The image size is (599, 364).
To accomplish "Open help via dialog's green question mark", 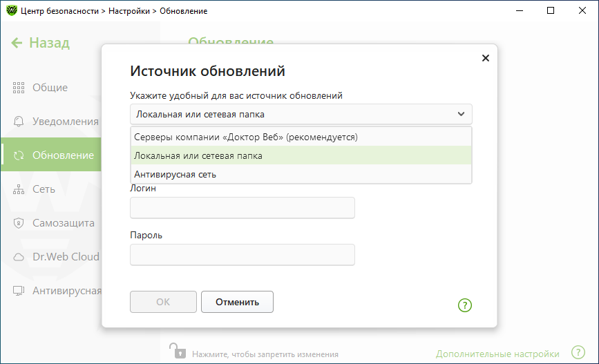I will (465, 305).
